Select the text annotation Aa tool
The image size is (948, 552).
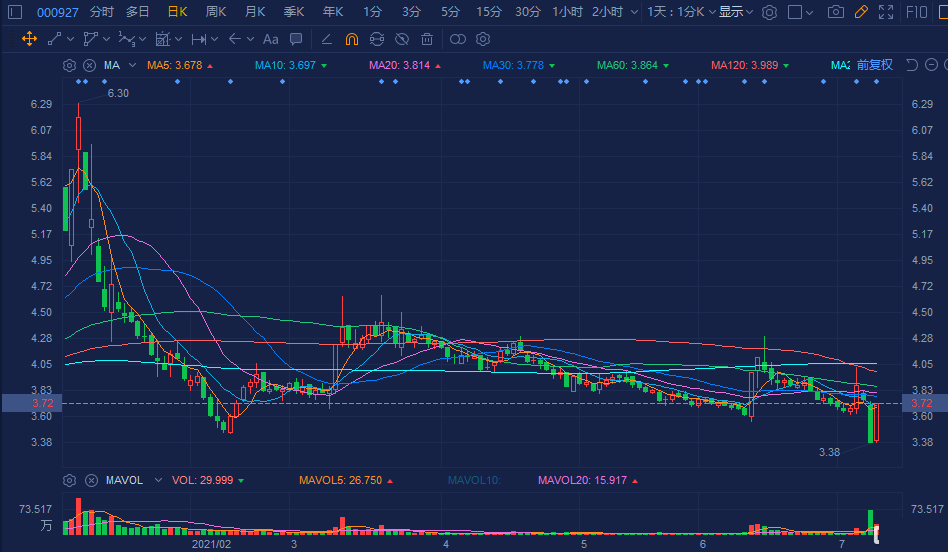tap(271, 39)
